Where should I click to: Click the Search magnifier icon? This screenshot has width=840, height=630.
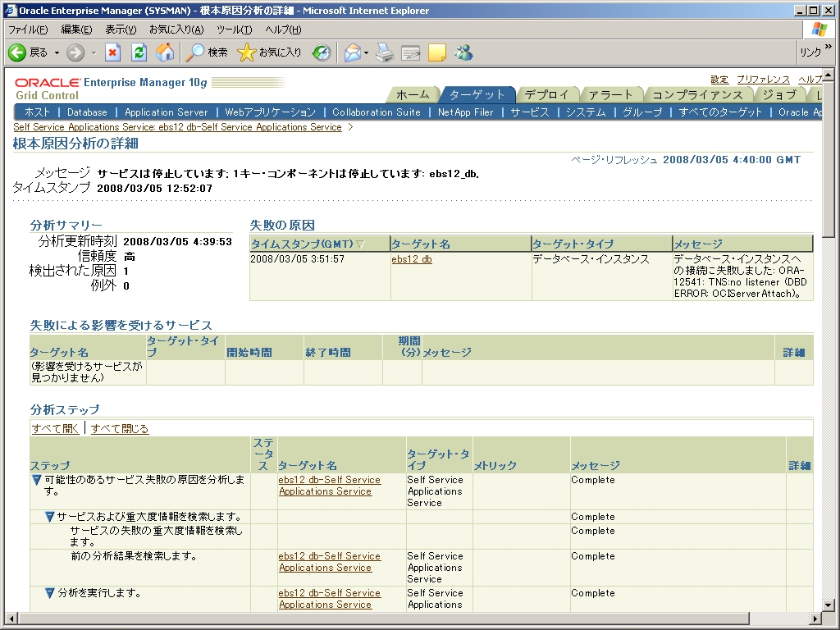tap(194, 52)
